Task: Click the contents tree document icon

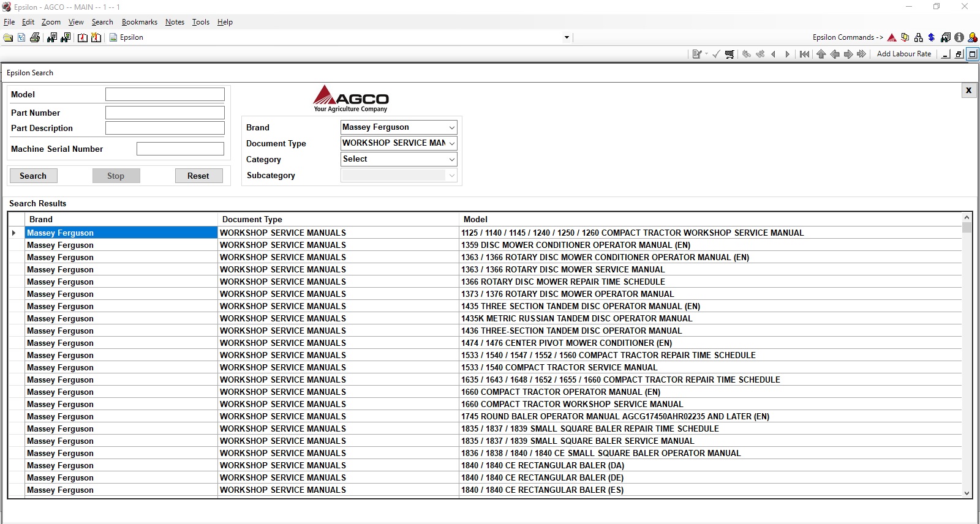Action: pyautogui.click(x=21, y=37)
